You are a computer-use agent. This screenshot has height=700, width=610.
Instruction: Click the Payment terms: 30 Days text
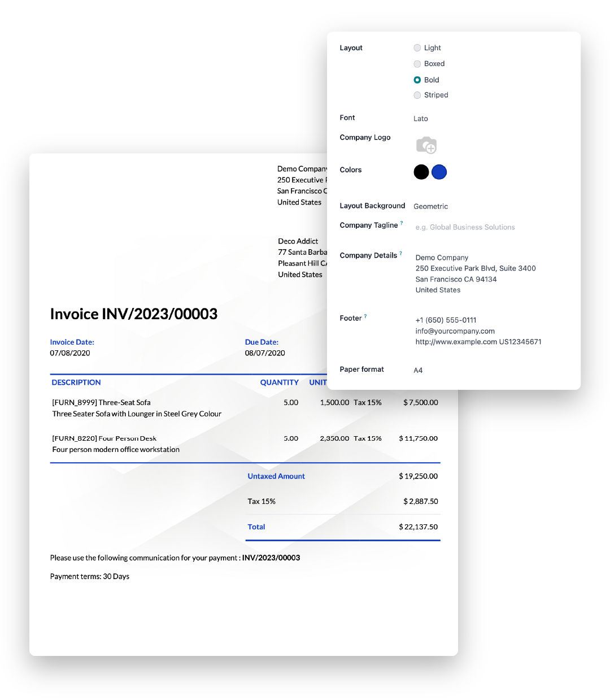coord(90,576)
